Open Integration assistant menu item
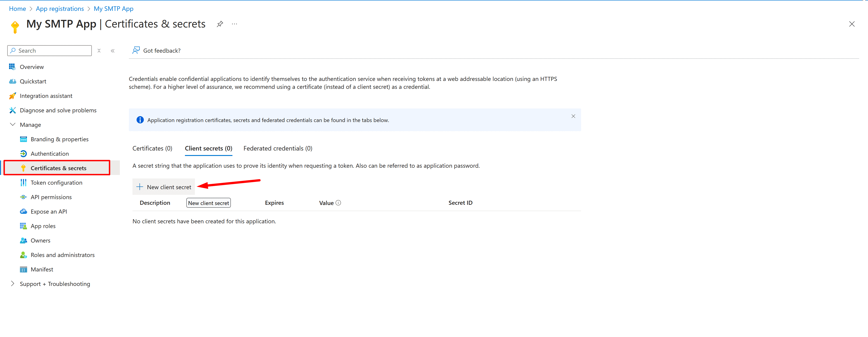Viewport: 868px width, 337px height. click(46, 96)
